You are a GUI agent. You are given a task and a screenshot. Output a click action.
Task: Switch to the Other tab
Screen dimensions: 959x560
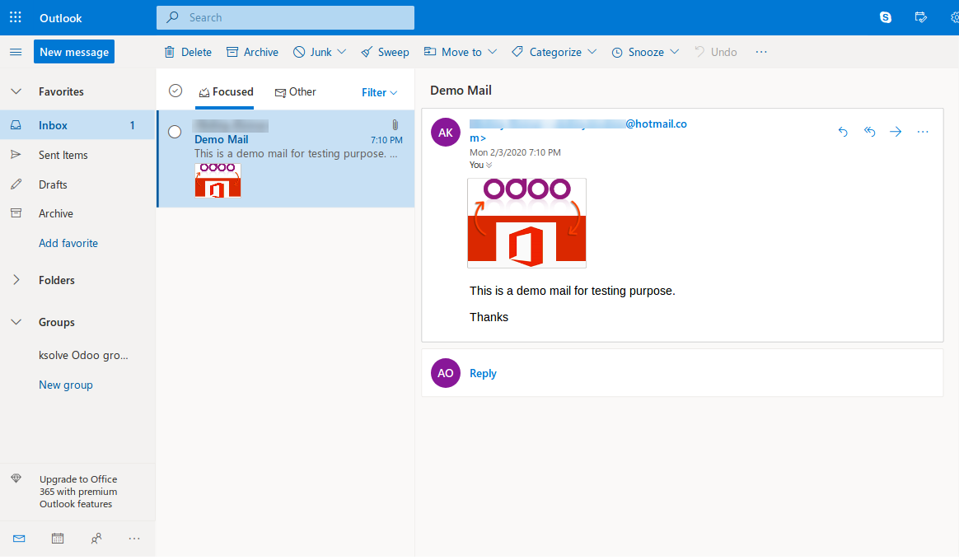tap(296, 91)
